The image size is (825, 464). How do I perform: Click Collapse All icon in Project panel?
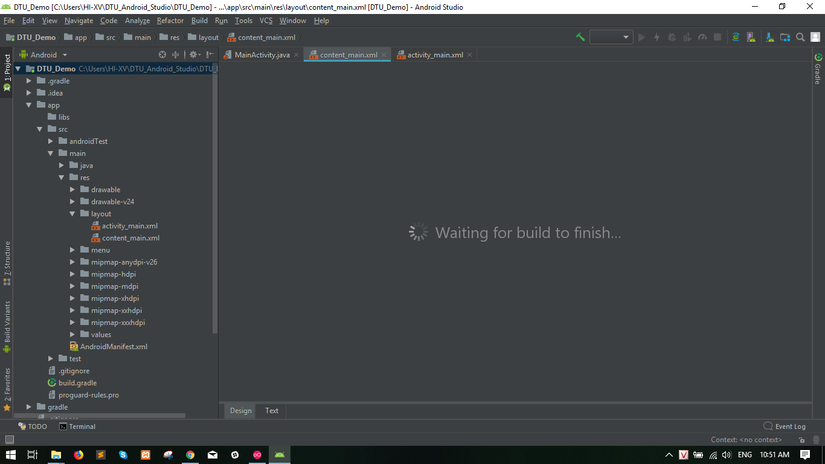point(175,55)
